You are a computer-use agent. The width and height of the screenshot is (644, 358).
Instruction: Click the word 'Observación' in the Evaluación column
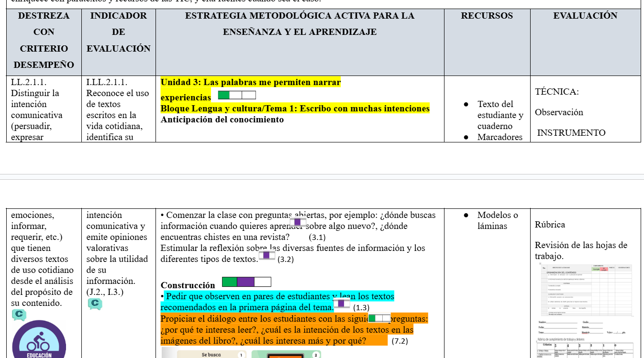(559, 112)
